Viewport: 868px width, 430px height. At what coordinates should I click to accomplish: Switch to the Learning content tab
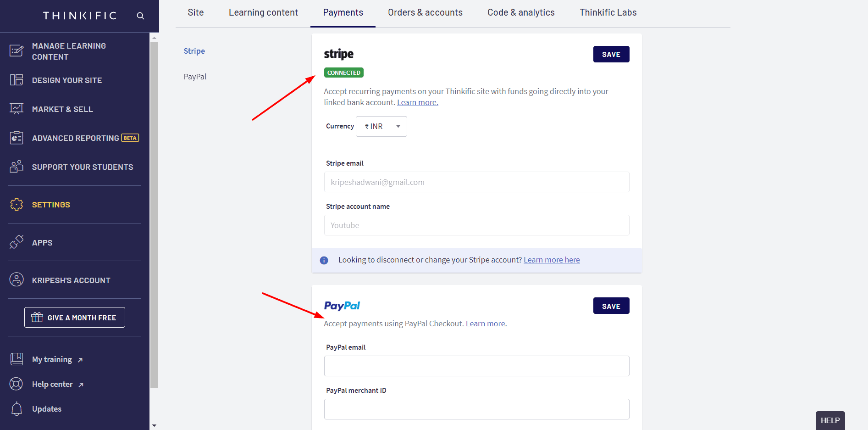[263, 13]
